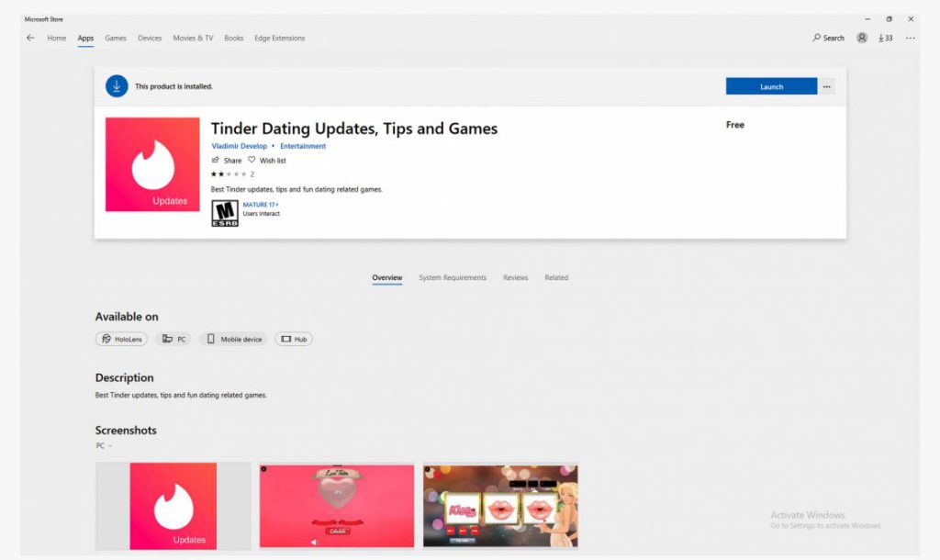Open the Search box
The image size is (940, 560).
829,38
